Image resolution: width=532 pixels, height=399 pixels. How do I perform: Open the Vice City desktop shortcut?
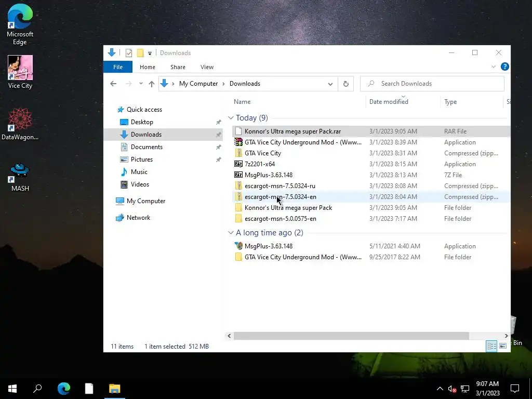(x=20, y=72)
